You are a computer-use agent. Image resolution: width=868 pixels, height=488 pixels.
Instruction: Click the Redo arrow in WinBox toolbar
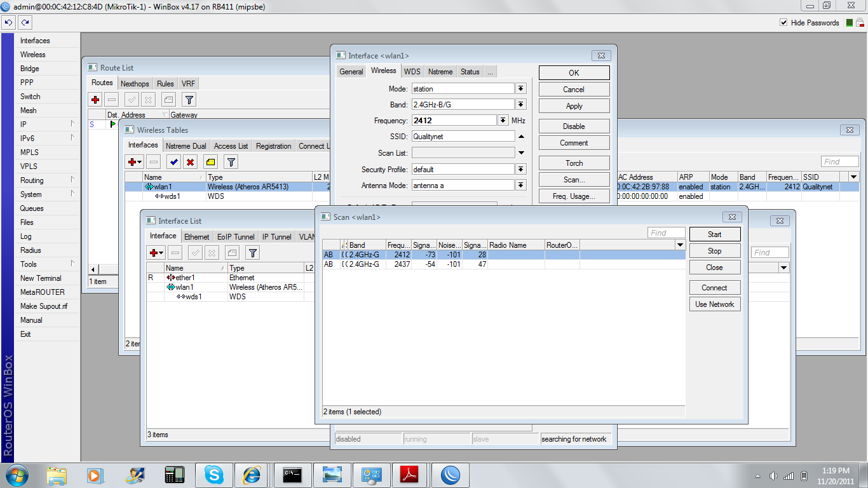coord(25,22)
